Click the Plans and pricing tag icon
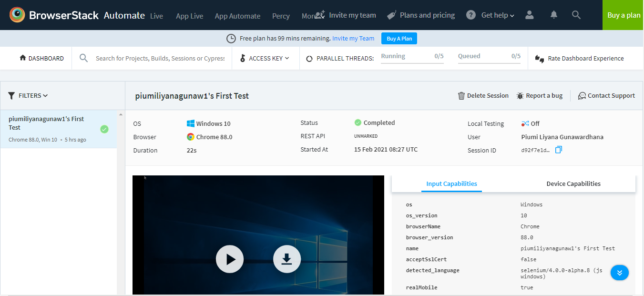The height and width of the screenshot is (296, 644). click(x=391, y=15)
